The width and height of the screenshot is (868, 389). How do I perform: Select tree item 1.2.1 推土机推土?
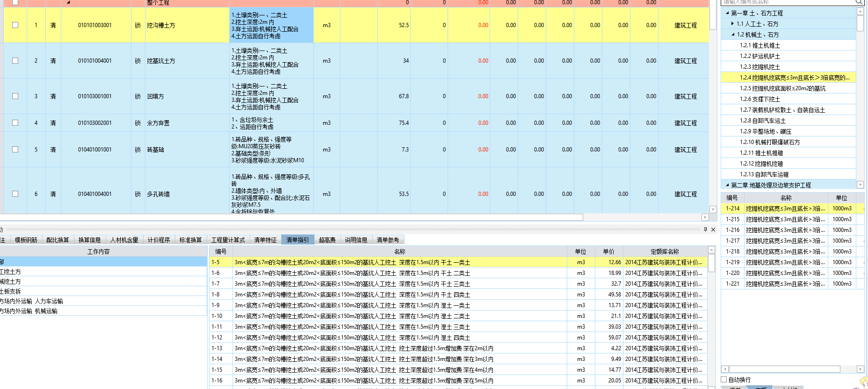760,45
